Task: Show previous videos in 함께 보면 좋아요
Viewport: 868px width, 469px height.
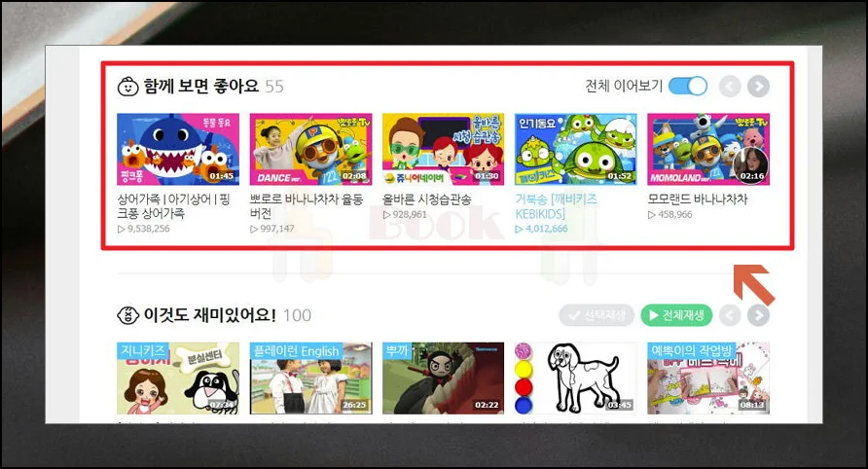Action: coord(730,87)
